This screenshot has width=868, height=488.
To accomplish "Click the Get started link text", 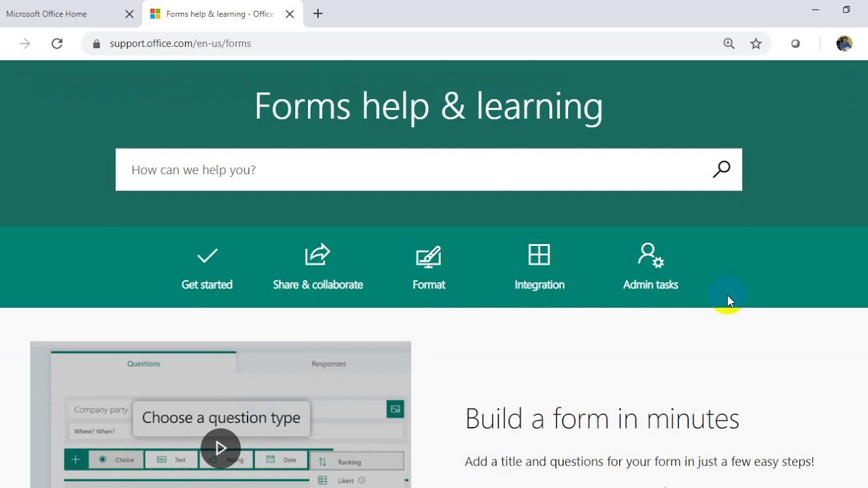I will point(207,285).
